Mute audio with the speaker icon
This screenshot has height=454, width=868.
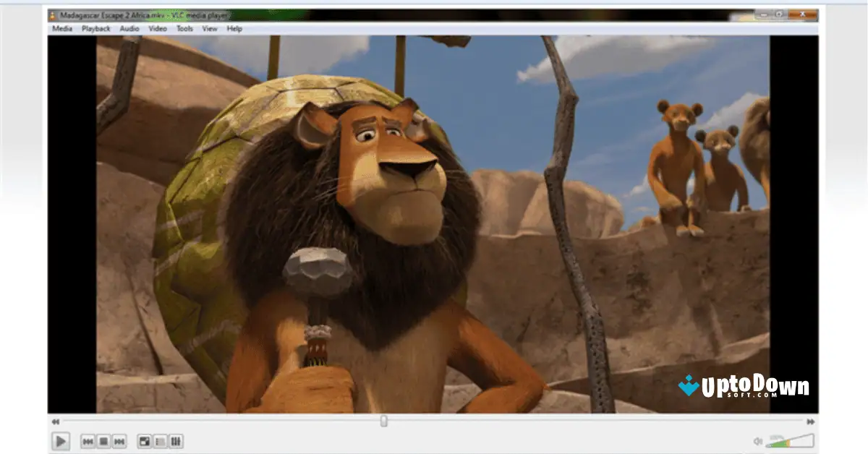coord(758,442)
